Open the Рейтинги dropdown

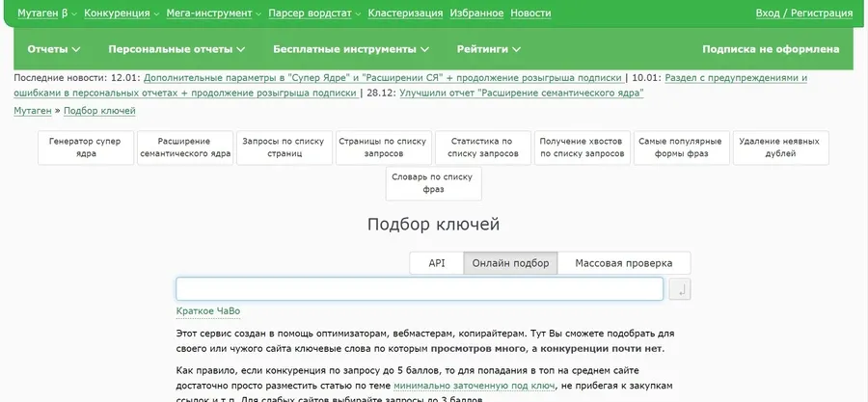tap(488, 49)
